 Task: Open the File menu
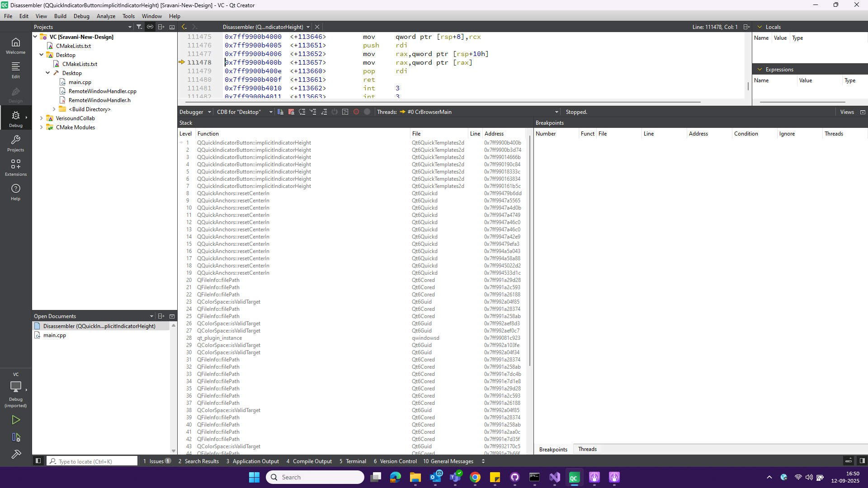click(x=8, y=16)
